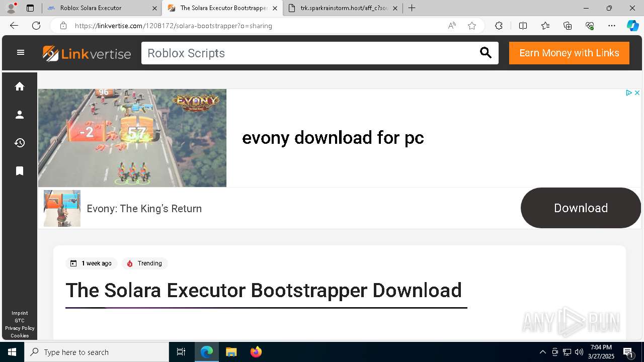The width and height of the screenshot is (644, 362).
Task: Open the notification center
Action: [x=628, y=352]
